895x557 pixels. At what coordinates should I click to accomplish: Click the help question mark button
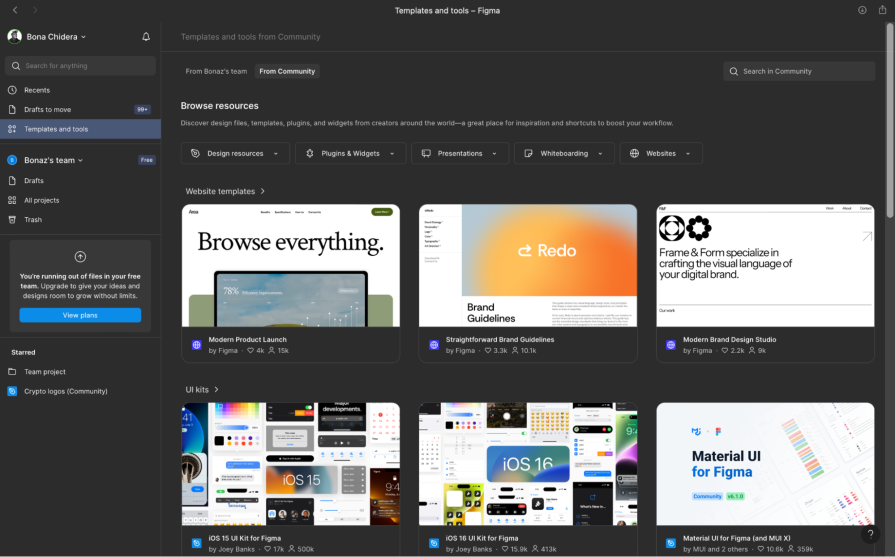click(x=870, y=535)
